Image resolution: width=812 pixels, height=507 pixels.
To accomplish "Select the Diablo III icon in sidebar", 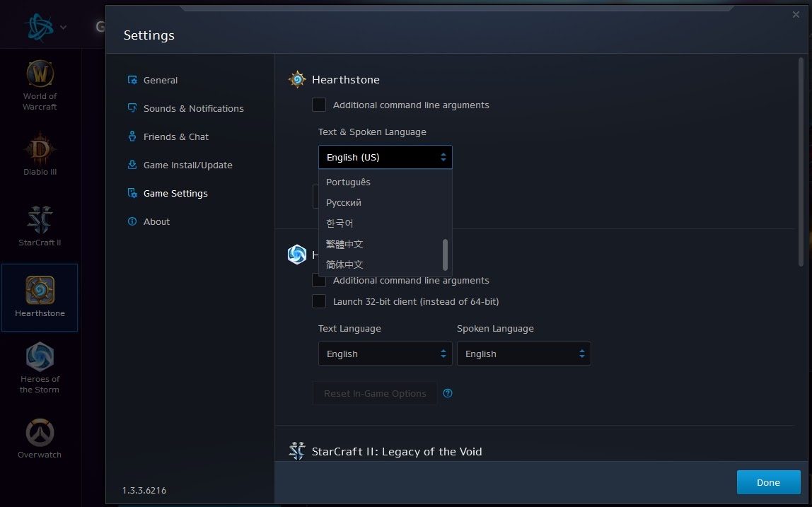I will click(40, 154).
